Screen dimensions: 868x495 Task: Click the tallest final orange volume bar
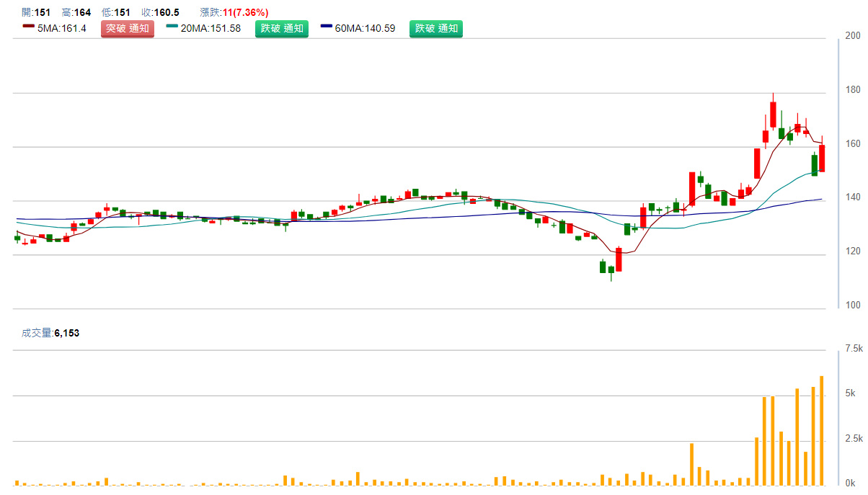pos(822,430)
